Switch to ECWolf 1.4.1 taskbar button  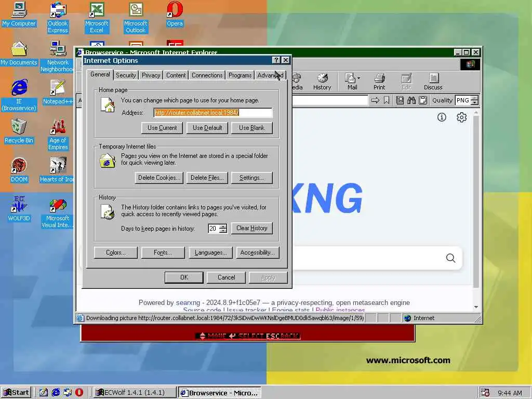[x=135, y=393]
